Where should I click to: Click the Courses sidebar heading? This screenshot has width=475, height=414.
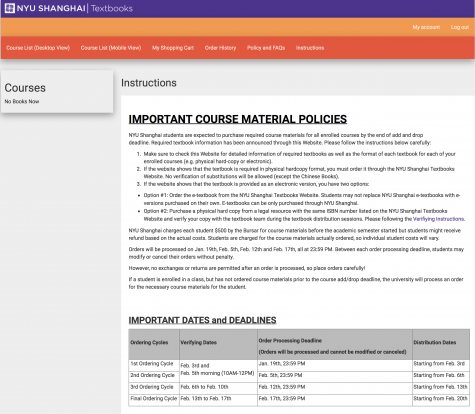25,88
